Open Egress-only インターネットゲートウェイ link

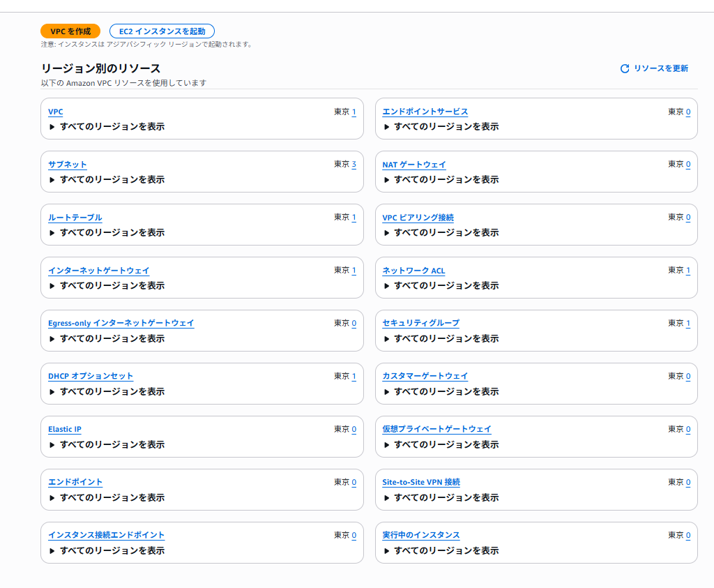coord(121,324)
